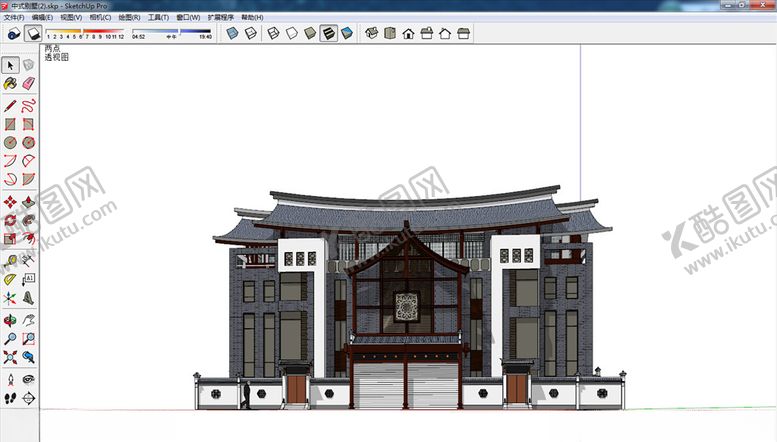Pick the Paint Bucket tool

coord(10,84)
